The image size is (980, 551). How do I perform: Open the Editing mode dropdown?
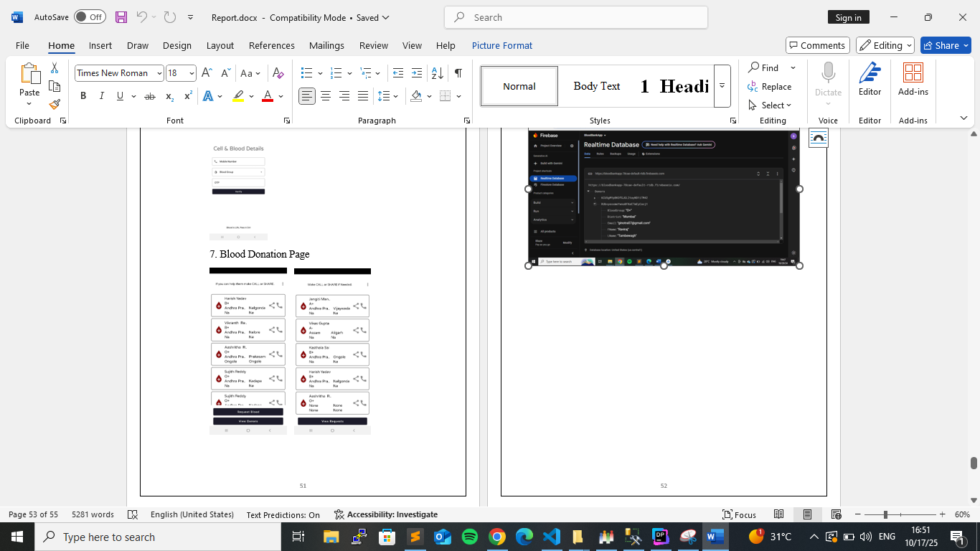pyautogui.click(x=885, y=45)
